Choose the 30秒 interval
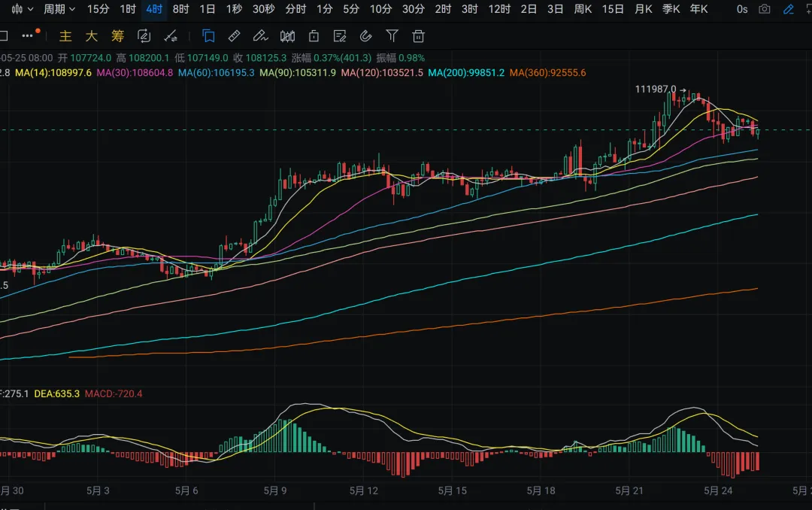The width and height of the screenshot is (812, 510). tap(264, 9)
